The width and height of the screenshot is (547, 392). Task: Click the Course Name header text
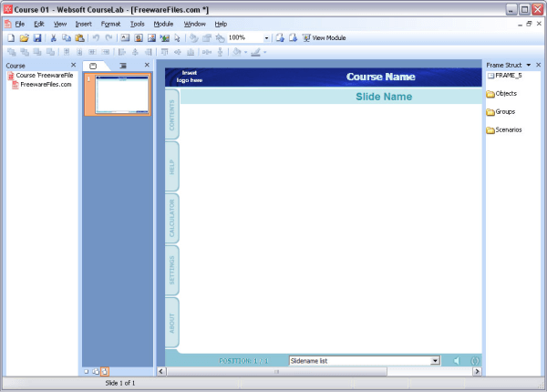click(x=380, y=77)
